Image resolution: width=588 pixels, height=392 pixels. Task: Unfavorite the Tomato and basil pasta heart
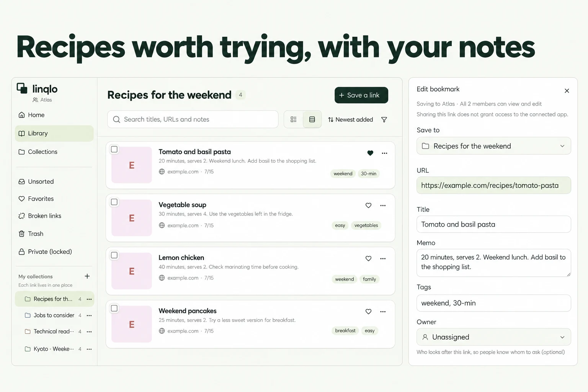pos(370,153)
